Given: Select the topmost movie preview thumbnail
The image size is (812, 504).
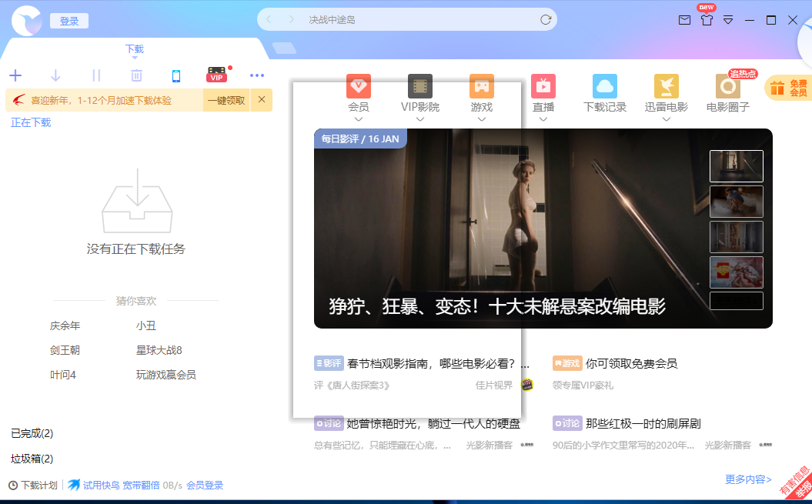Looking at the screenshot, I should point(736,165).
